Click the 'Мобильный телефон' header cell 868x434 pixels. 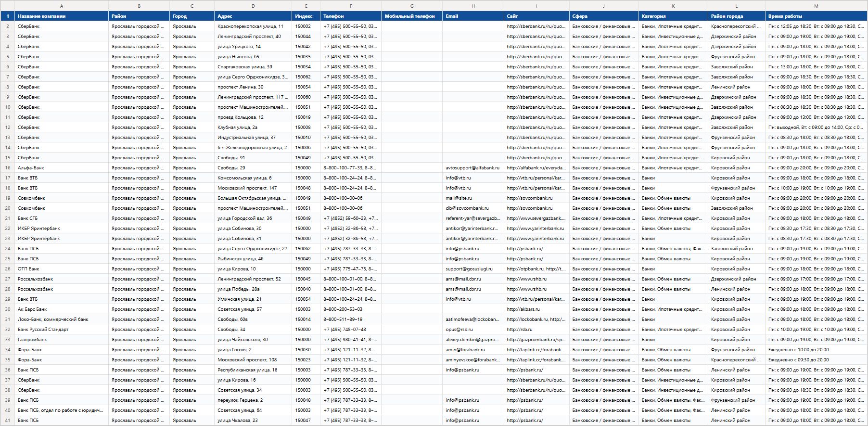pos(412,16)
